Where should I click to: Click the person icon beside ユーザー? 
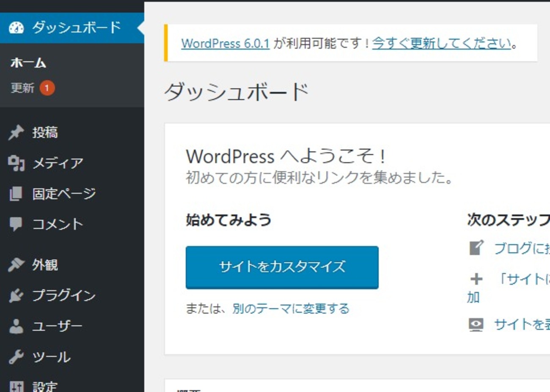pyautogui.click(x=16, y=326)
